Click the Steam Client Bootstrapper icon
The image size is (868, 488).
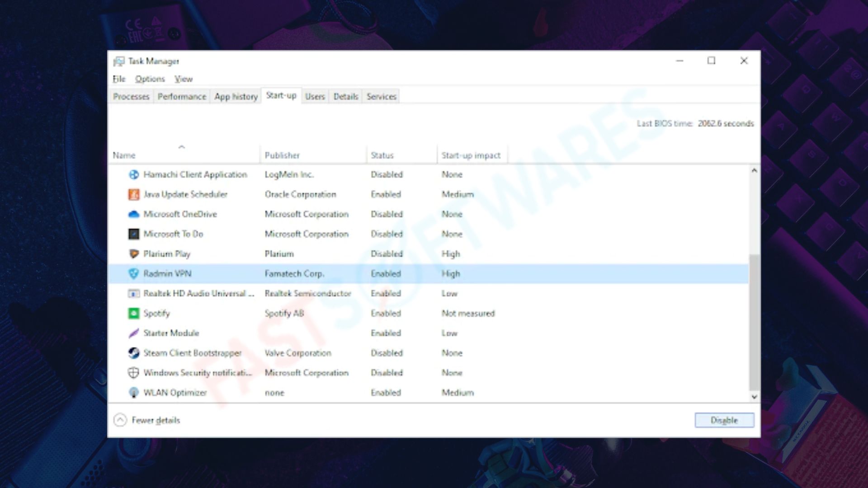coord(134,353)
